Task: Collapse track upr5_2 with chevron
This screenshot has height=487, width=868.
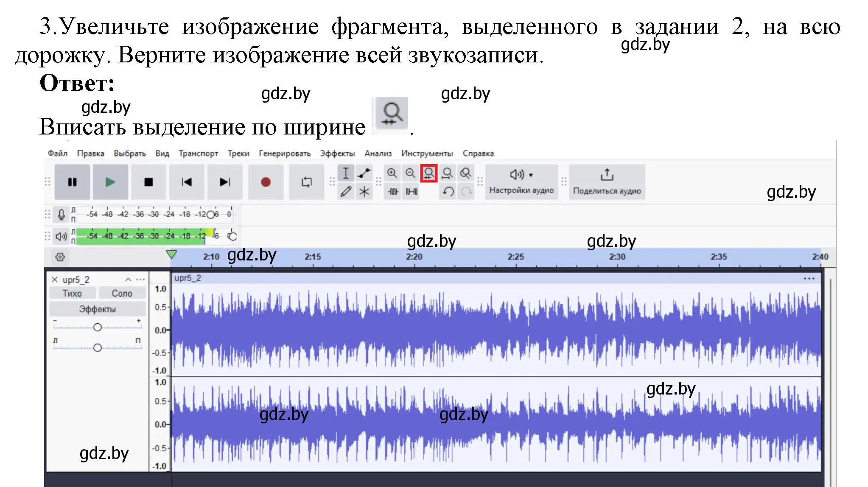Action: (x=128, y=280)
